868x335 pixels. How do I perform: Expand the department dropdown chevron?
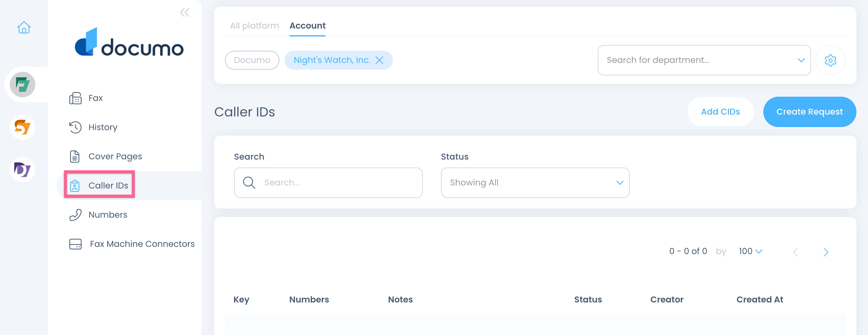801,60
